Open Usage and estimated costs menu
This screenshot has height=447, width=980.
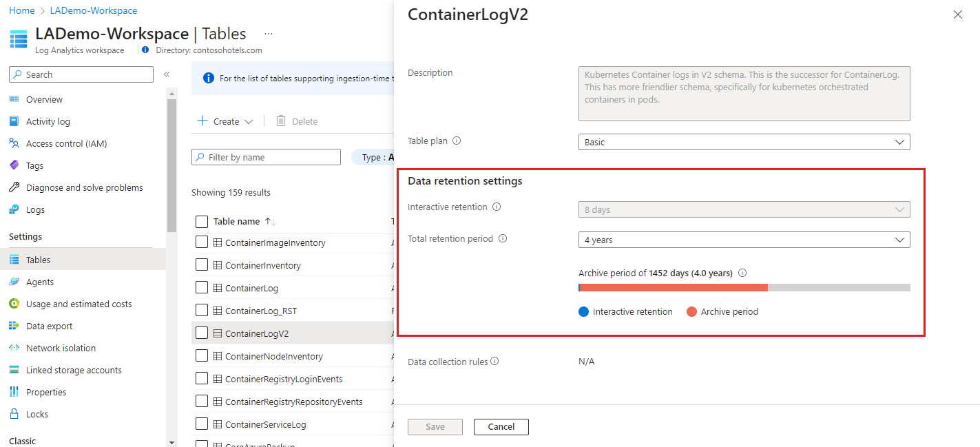(x=79, y=304)
